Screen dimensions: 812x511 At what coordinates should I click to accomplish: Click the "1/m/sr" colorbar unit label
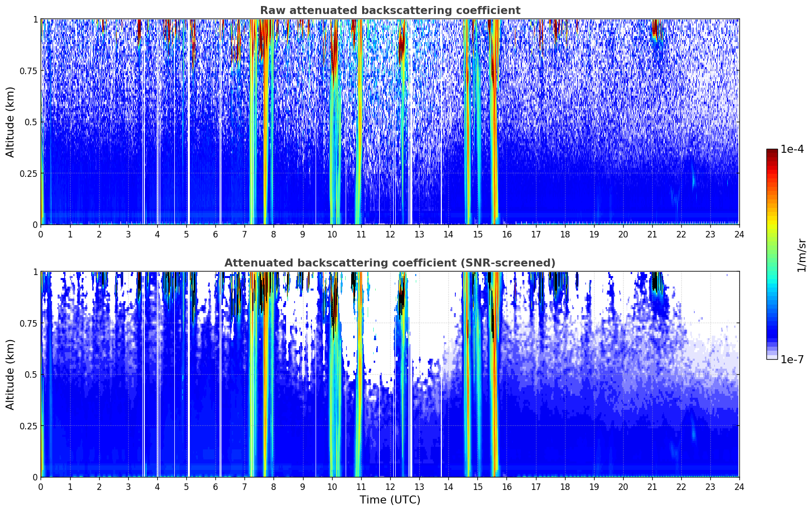pyautogui.click(x=801, y=254)
